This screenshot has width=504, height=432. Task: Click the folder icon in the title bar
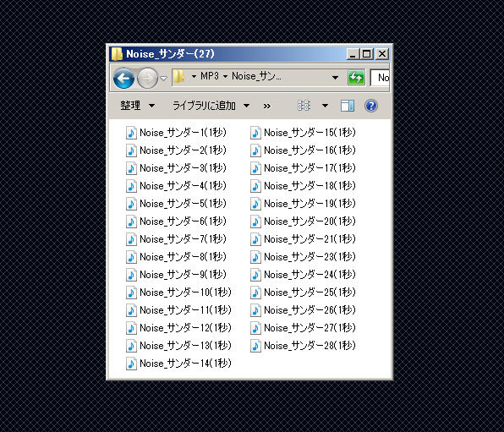point(117,54)
